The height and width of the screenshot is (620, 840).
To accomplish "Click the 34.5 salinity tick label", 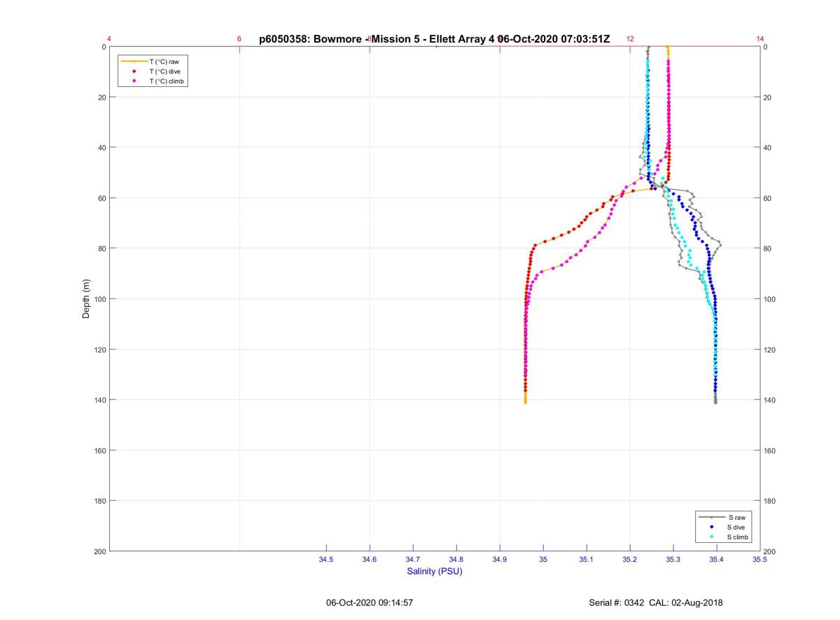I will pos(326,560).
